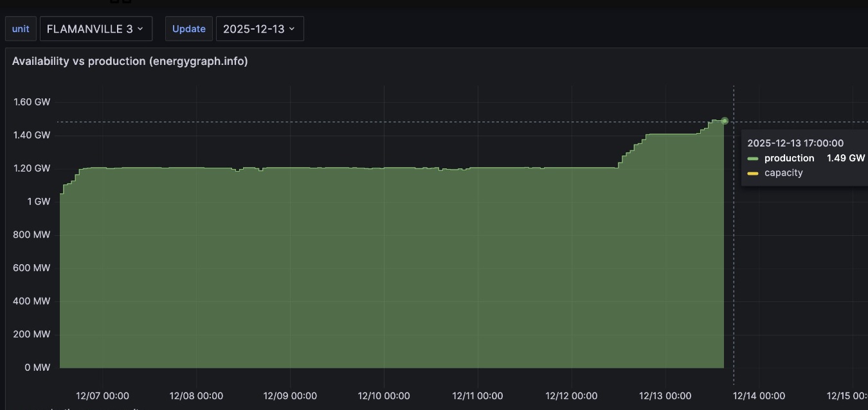Click the 12/10 00:00 time axis label
This screenshot has width=868, height=410.
(384, 396)
